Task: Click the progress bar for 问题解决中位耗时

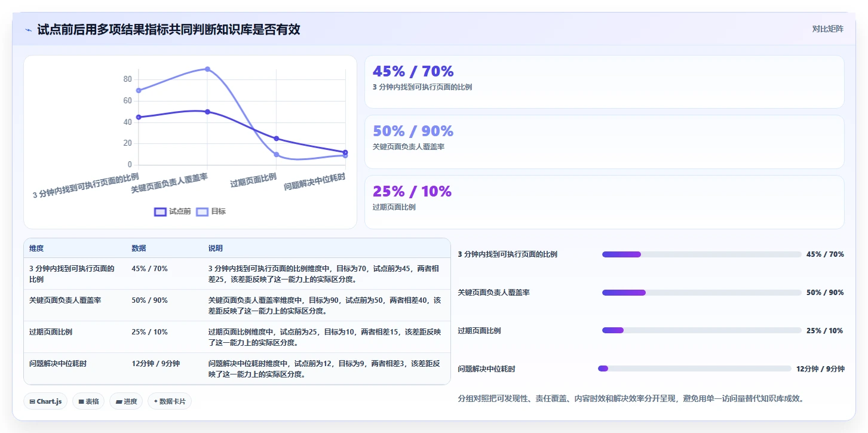Action: point(695,368)
